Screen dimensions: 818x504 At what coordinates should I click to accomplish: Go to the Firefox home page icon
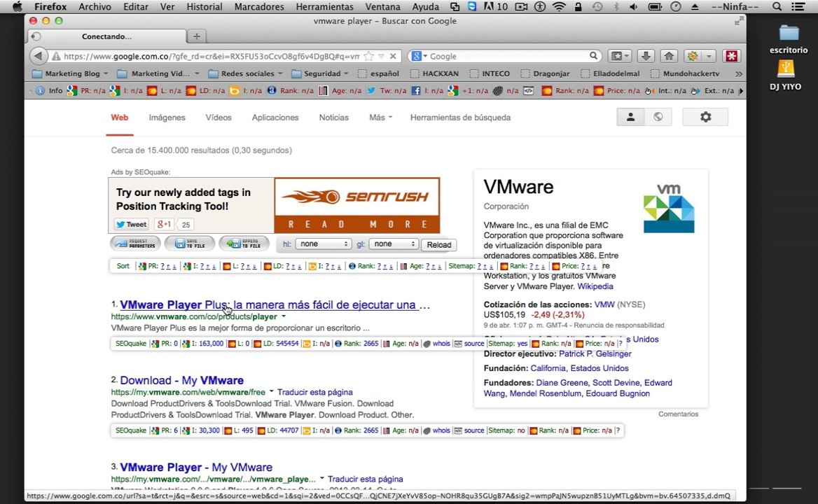click(669, 56)
